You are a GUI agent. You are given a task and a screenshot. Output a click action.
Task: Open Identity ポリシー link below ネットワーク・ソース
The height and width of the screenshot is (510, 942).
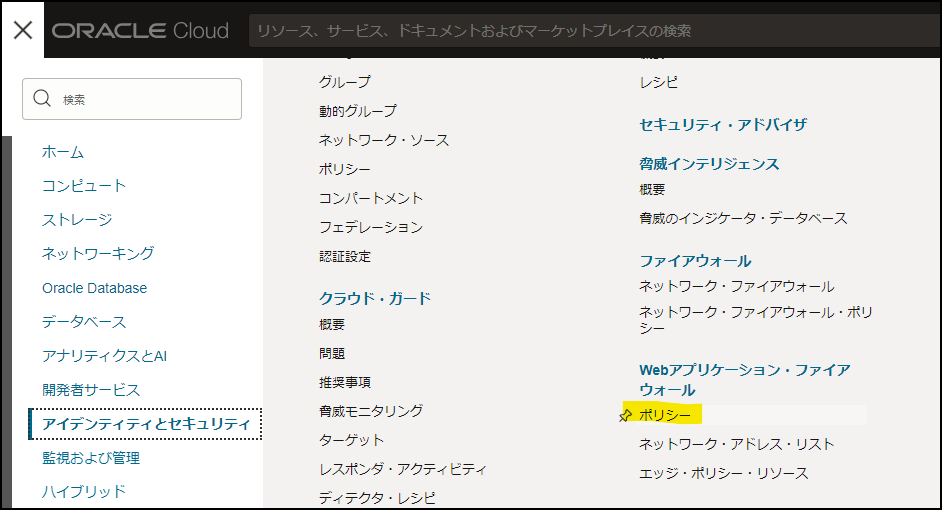345,169
